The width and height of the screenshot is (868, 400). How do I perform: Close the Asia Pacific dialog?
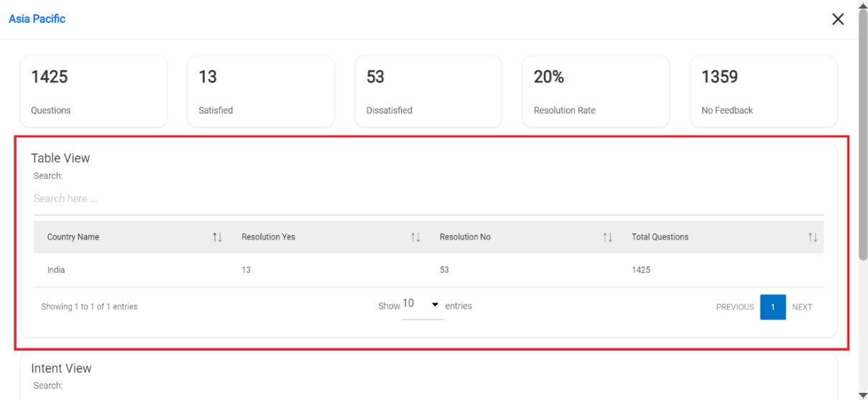838,19
